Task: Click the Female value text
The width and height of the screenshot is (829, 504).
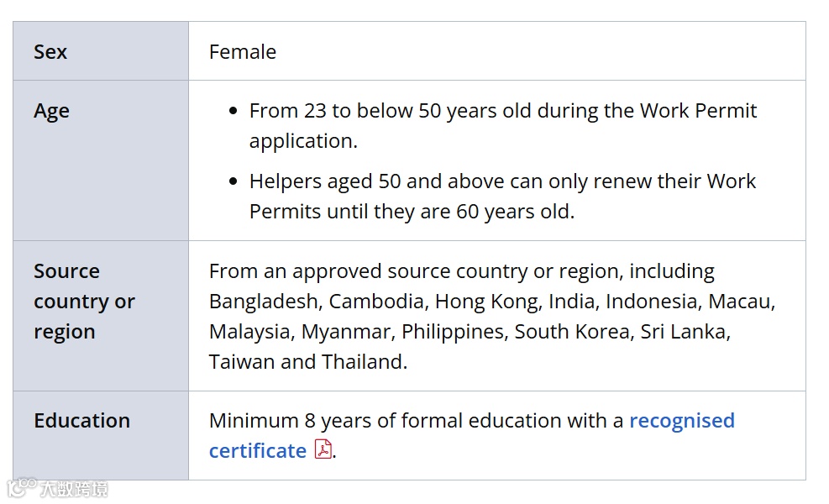Action: [243, 52]
